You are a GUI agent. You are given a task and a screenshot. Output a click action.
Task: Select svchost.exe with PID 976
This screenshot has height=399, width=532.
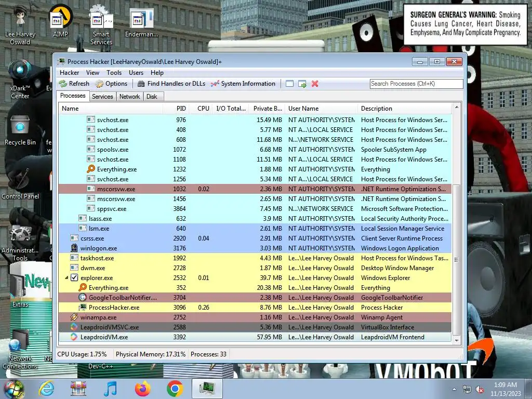click(x=255, y=120)
